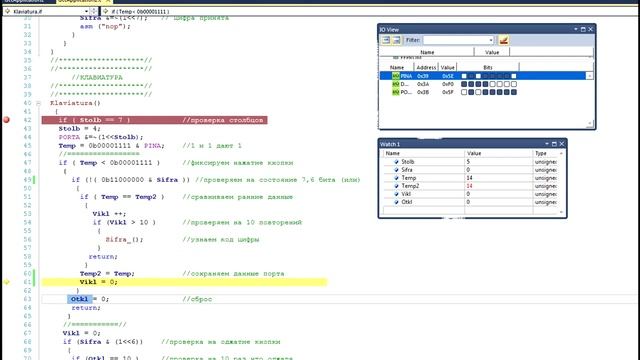
Task: Focus the Filter text field in IO View
Action: click(456, 40)
